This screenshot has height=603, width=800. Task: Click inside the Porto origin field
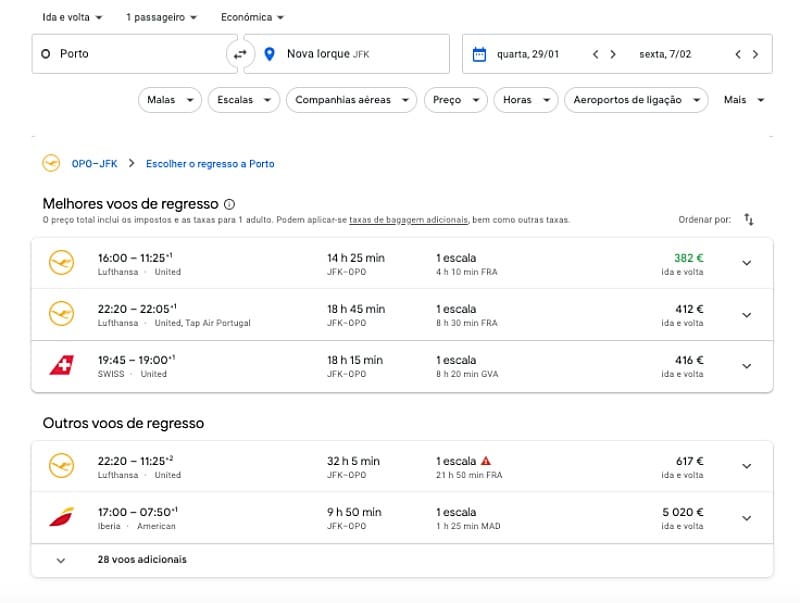click(x=120, y=54)
